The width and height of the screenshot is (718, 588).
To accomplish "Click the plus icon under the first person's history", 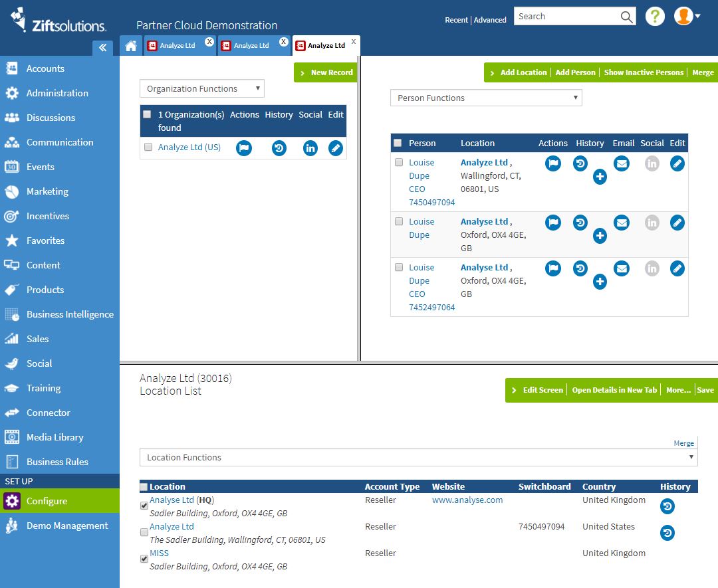I will click(x=600, y=177).
